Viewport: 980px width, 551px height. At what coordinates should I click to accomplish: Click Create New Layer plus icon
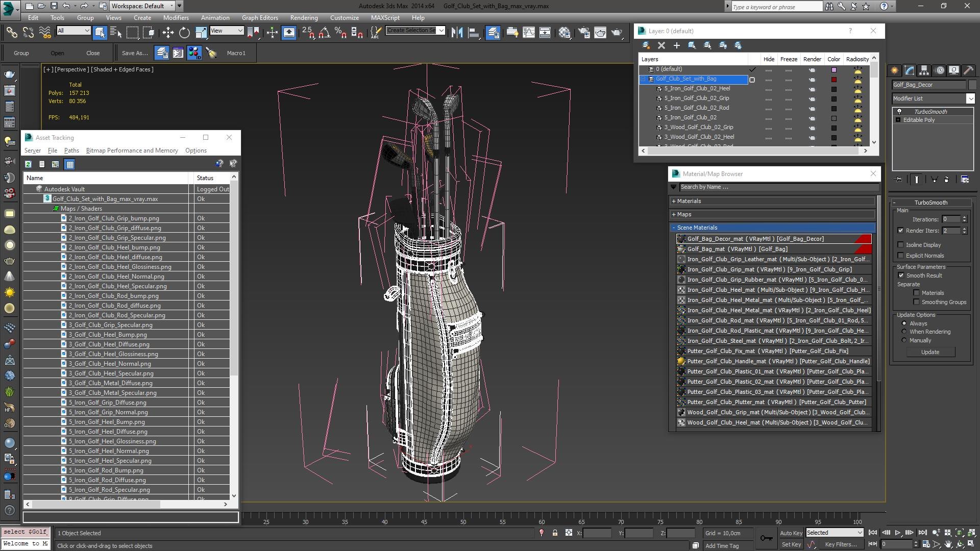(677, 45)
